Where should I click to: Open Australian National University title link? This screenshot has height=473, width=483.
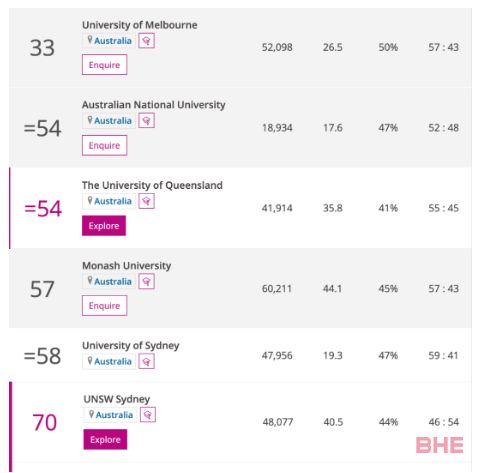click(x=154, y=105)
